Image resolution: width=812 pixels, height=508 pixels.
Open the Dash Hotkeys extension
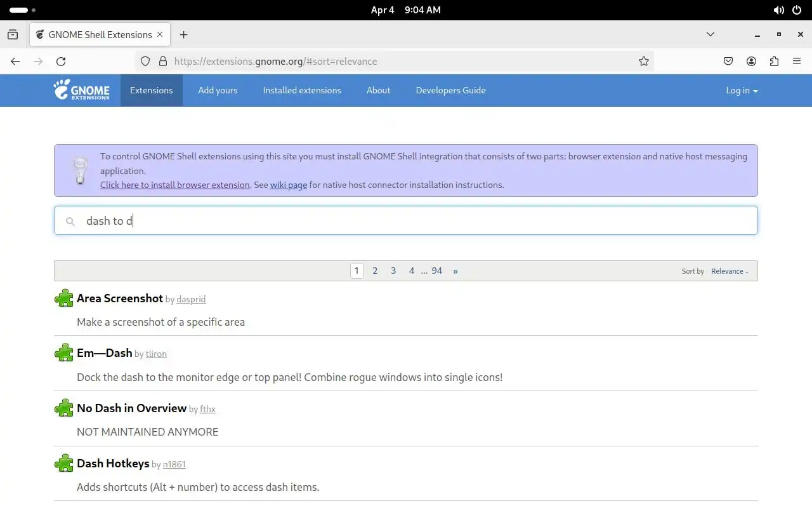point(113,464)
